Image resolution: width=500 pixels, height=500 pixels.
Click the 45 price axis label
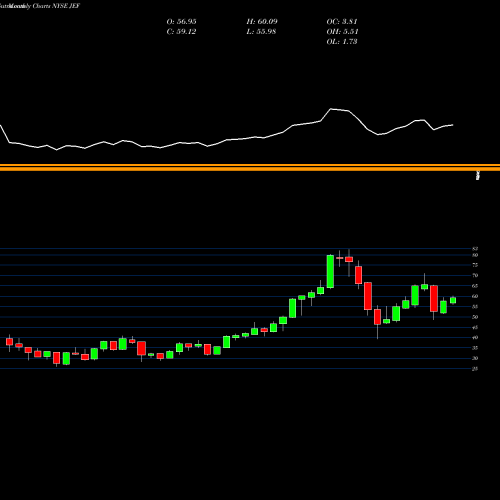point(475,327)
